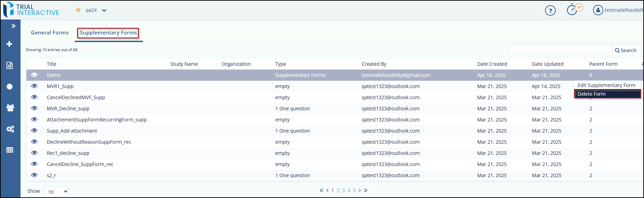
Task: Open the document icon in sidebar
Action: 10,65
